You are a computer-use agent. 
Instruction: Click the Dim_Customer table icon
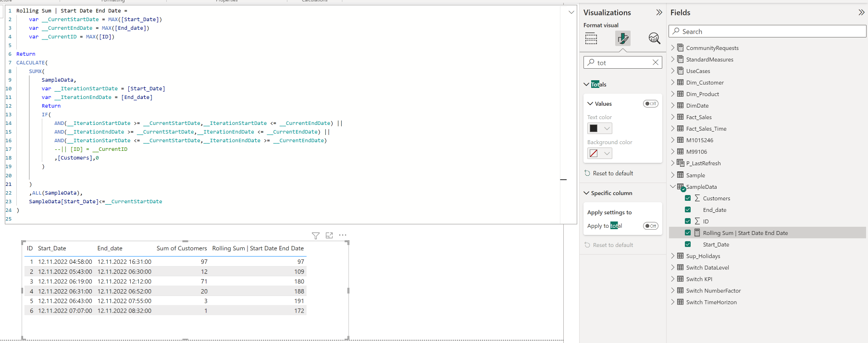click(680, 82)
